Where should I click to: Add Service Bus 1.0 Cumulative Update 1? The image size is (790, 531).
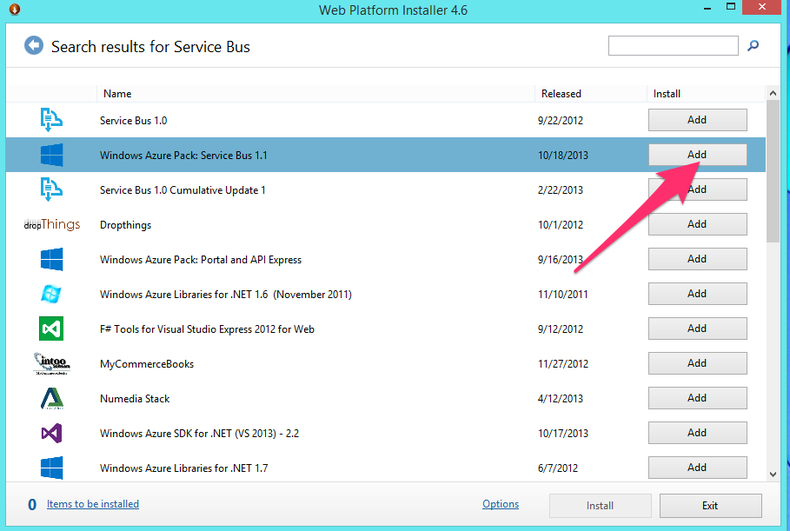point(697,189)
